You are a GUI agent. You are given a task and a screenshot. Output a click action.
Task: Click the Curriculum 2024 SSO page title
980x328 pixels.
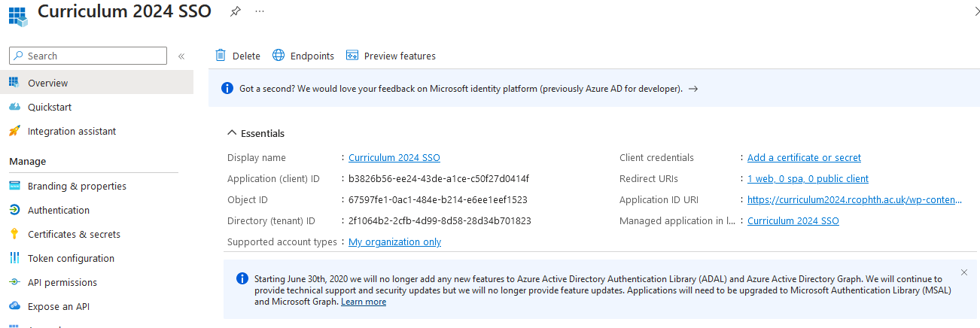pyautogui.click(x=124, y=11)
